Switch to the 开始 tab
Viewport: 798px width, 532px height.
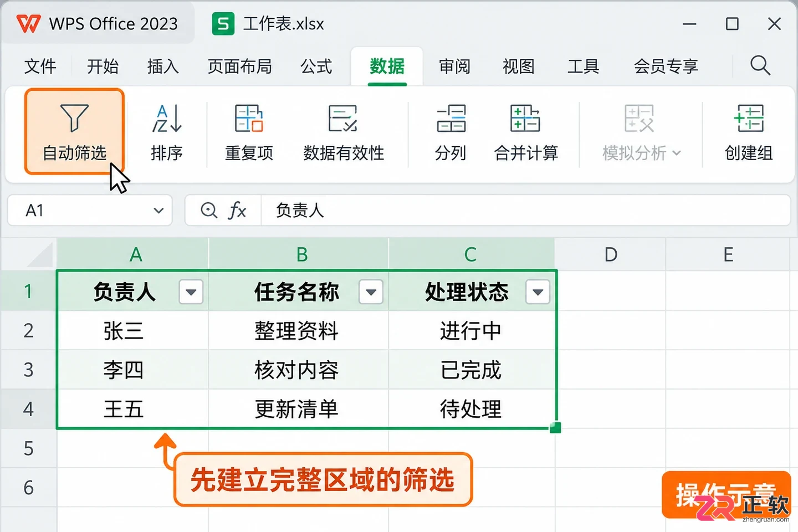pos(103,66)
